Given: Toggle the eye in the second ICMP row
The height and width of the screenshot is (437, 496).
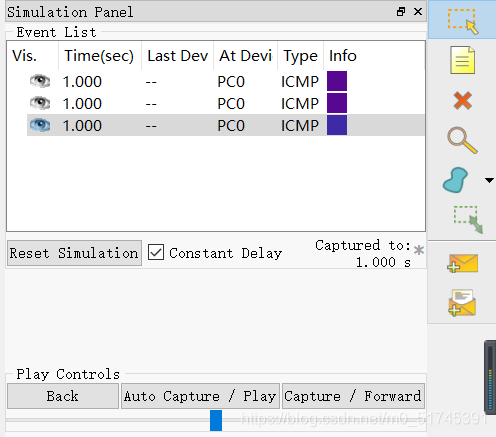Looking at the screenshot, I should 40,103.
